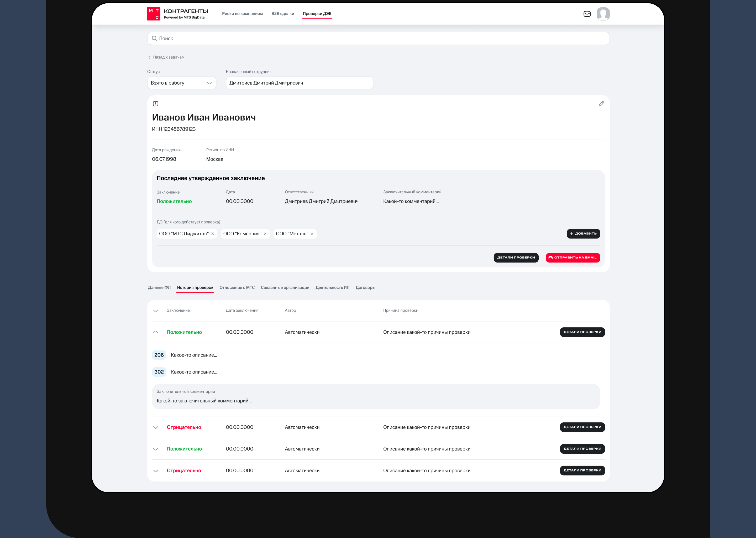This screenshot has height=538, width=756.
Task: Follow the Назад к задачам link
Action: click(x=168, y=57)
